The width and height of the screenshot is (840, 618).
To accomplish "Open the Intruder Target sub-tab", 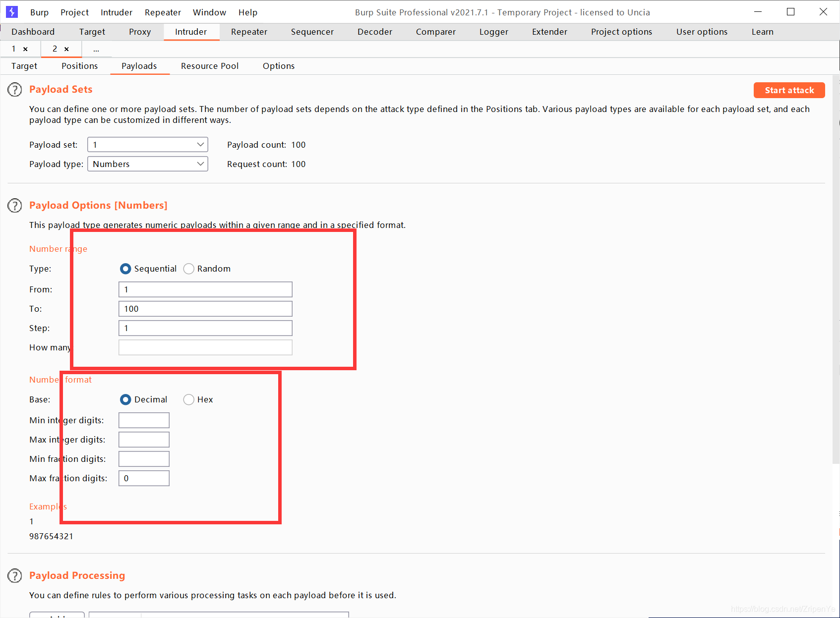I will 24,66.
